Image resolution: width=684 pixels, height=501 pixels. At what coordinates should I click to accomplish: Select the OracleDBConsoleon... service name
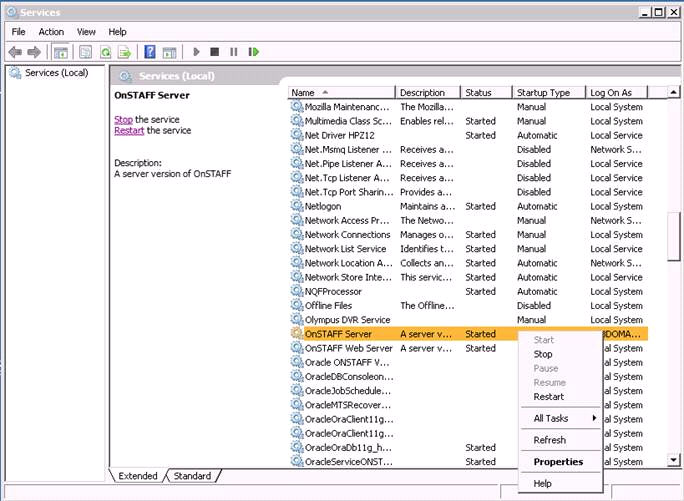coord(349,376)
